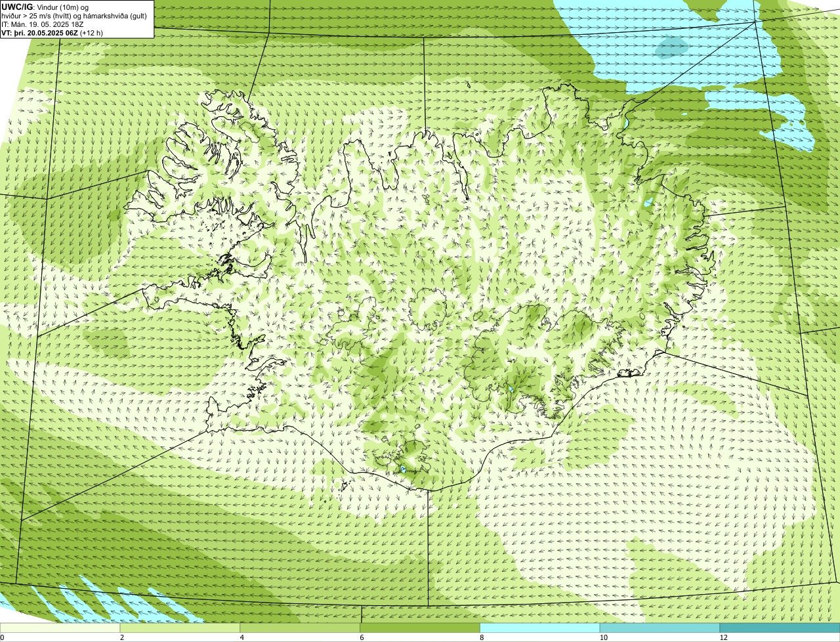This screenshot has width=840, height=642.
Task: Click the dark green 6–8 m/s legend segment
Action: (421, 628)
